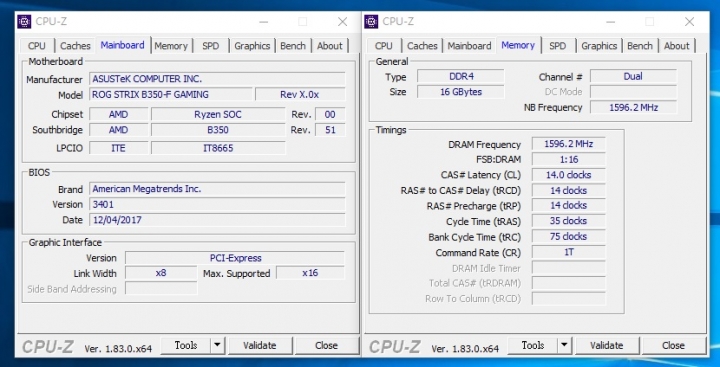720x367 pixels.
Task: Select the Mainboard tab in the left window
Action: (123, 45)
